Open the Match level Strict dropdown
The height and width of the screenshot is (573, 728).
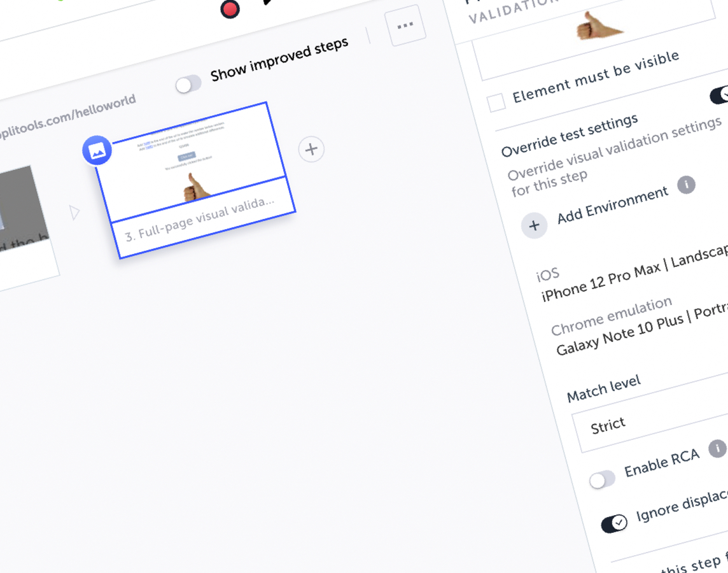click(x=654, y=413)
